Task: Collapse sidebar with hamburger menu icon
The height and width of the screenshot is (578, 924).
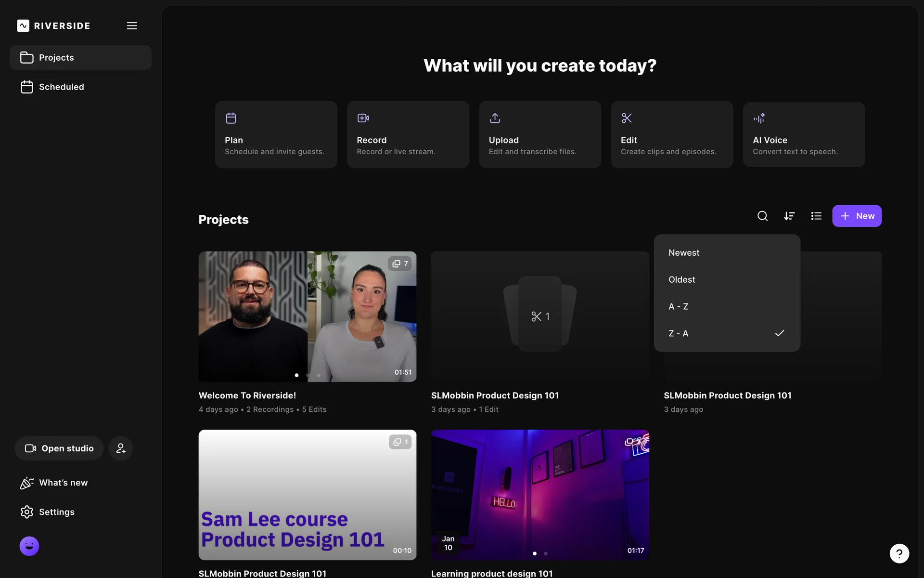Action: click(132, 26)
